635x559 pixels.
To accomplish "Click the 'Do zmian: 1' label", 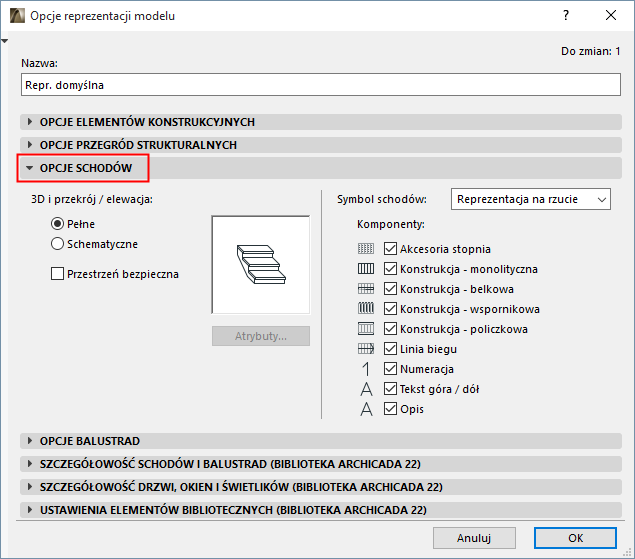I will 590,51.
